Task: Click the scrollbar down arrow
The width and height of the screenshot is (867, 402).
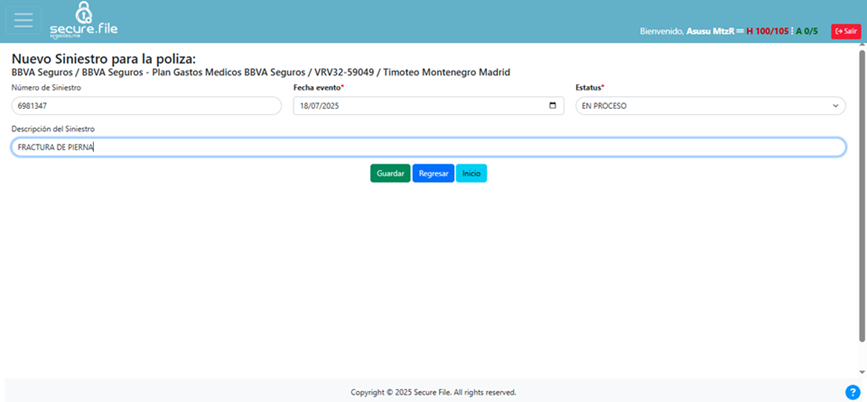Action: [862, 372]
